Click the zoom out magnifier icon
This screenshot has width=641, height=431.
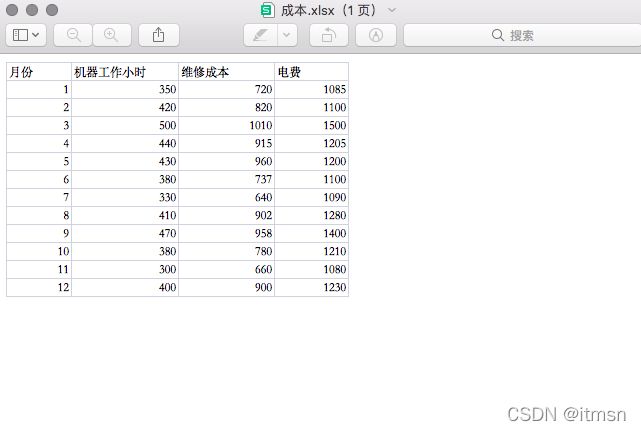(x=73, y=35)
